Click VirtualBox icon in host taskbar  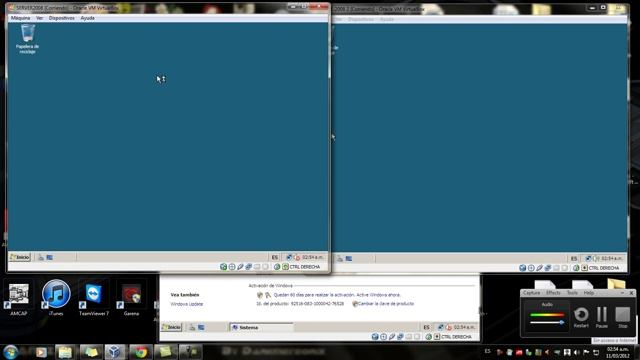114,352
